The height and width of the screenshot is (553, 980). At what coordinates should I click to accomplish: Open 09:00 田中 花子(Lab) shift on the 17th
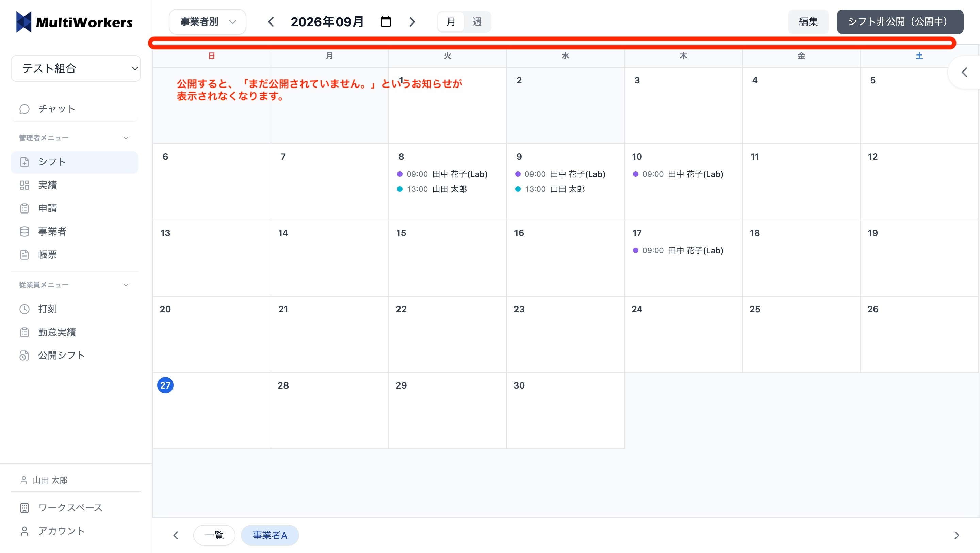(x=678, y=250)
